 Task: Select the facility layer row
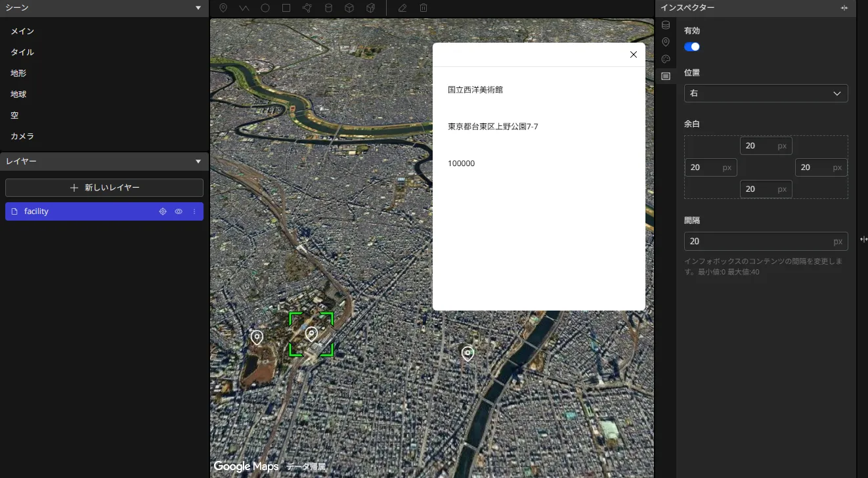(104, 211)
